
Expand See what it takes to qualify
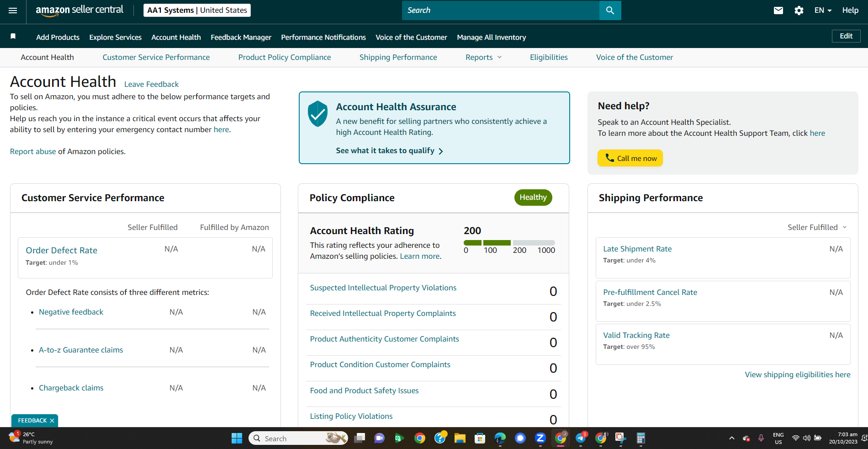tap(389, 151)
